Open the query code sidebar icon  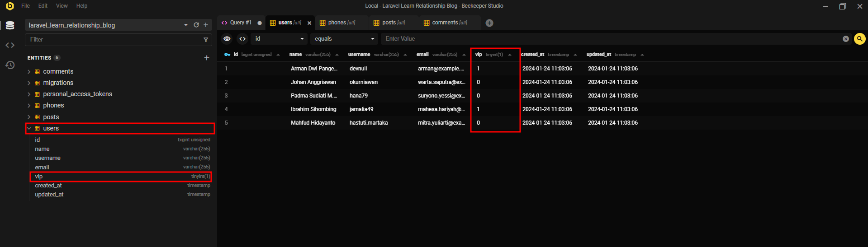pyautogui.click(x=10, y=45)
